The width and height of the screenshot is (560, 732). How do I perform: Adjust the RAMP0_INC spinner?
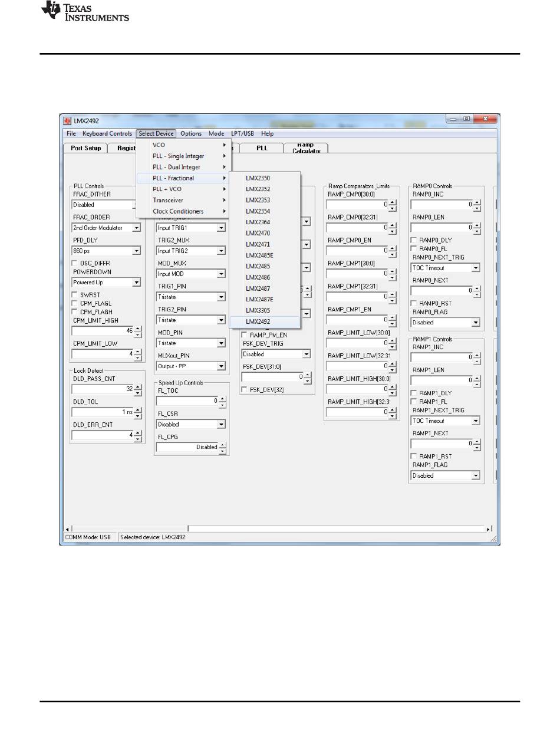coord(477,204)
